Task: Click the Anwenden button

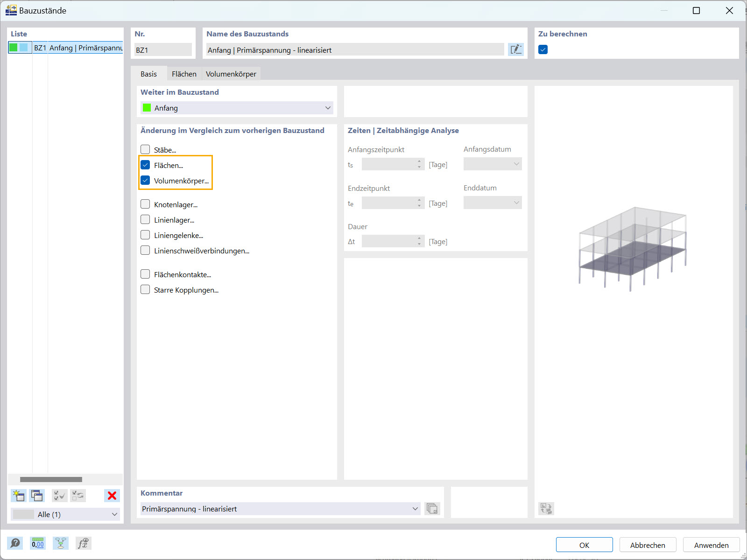Action: coord(711,545)
